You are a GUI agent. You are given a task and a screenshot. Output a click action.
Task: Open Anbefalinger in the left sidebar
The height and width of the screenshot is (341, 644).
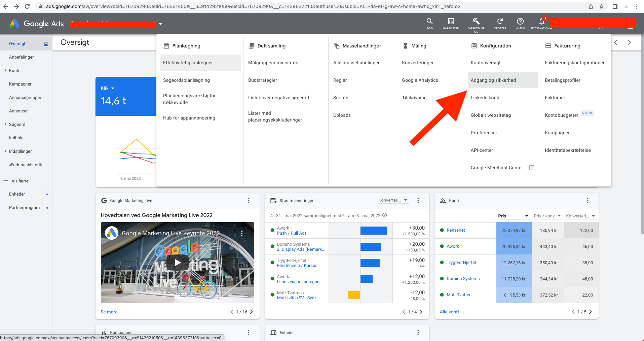click(x=22, y=57)
